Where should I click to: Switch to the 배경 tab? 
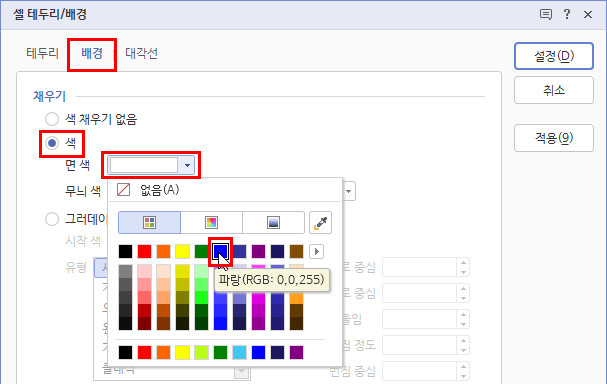[x=92, y=53]
